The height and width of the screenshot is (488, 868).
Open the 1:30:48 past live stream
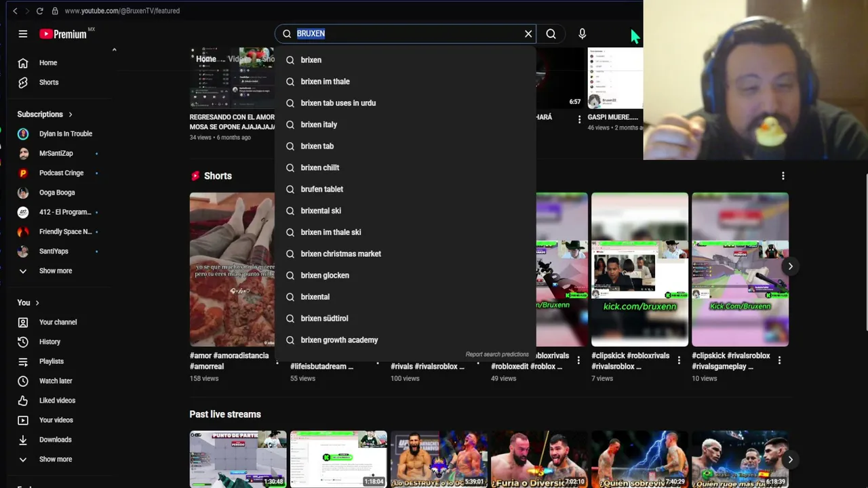[238, 459]
